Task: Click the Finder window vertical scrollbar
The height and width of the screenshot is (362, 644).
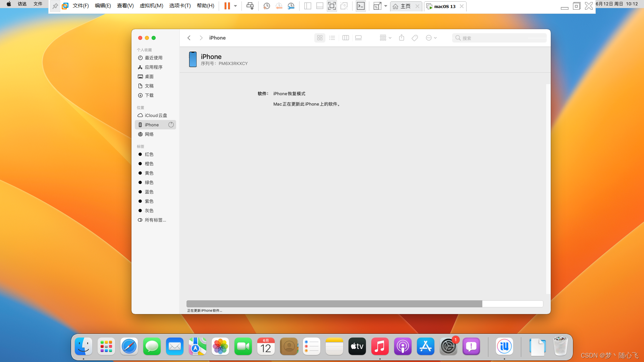Action: pyautogui.click(x=548, y=189)
